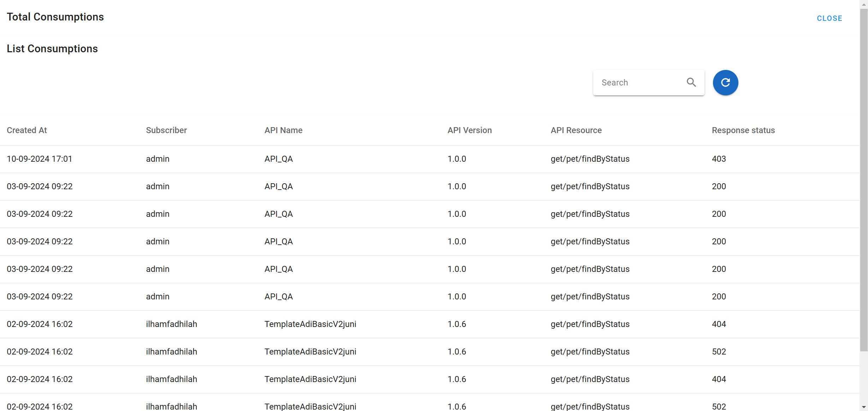This screenshot has width=868, height=411.
Task: Click scrollbar down arrow at bottom
Action: pyautogui.click(x=864, y=407)
